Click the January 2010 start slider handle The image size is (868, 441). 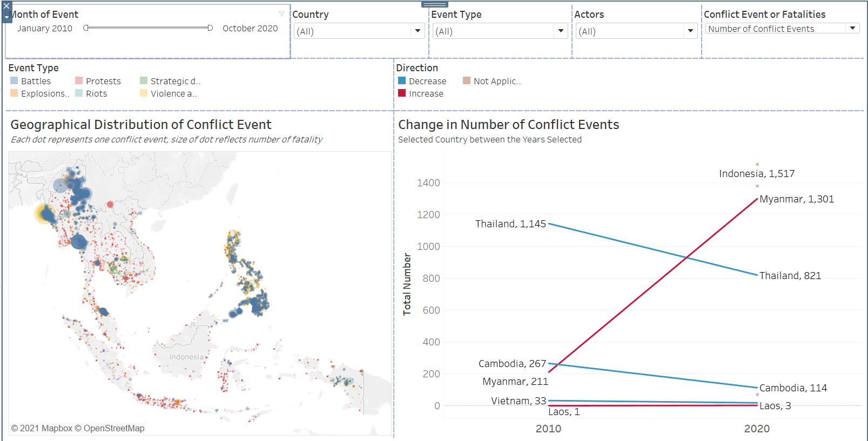(86, 28)
